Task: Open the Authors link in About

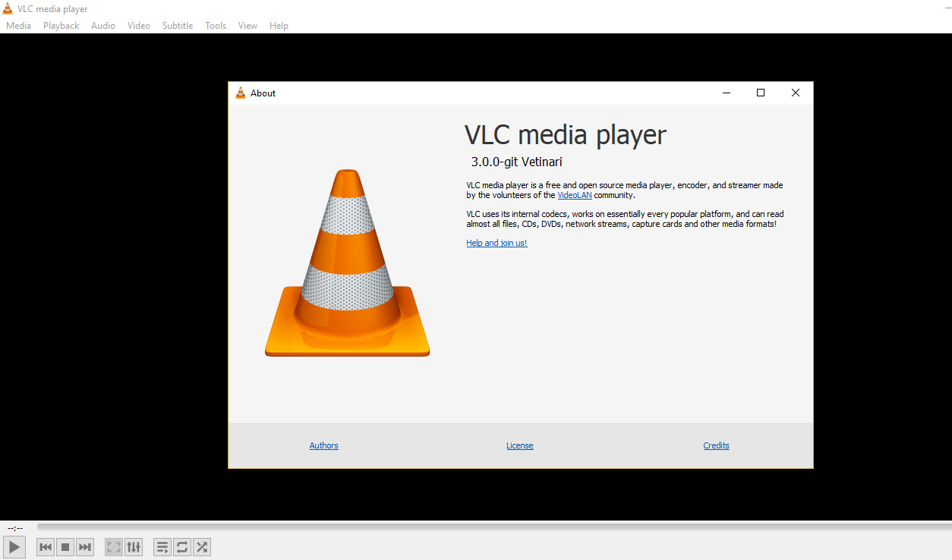Action: pyautogui.click(x=324, y=445)
